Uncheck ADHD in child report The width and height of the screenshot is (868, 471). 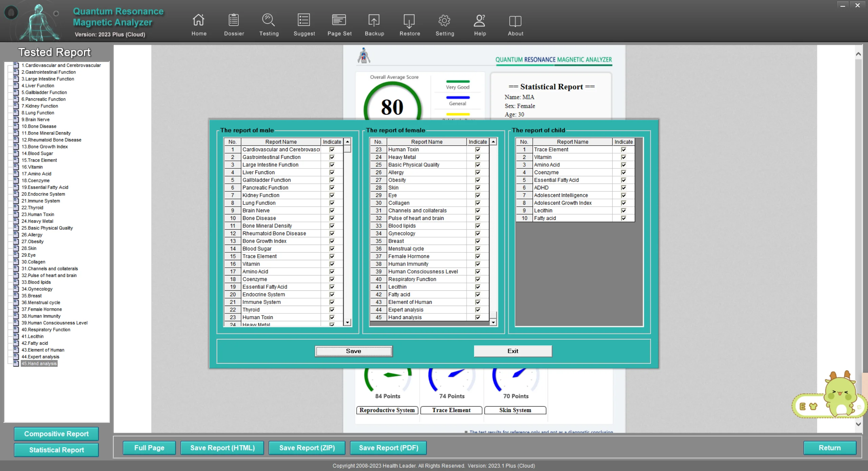pyautogui.click(x=624, y=188)
